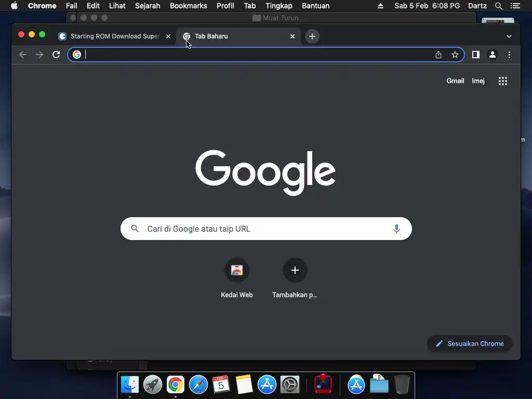
Task: Open a new tab with plus button
Action: [x=312, y=36]
